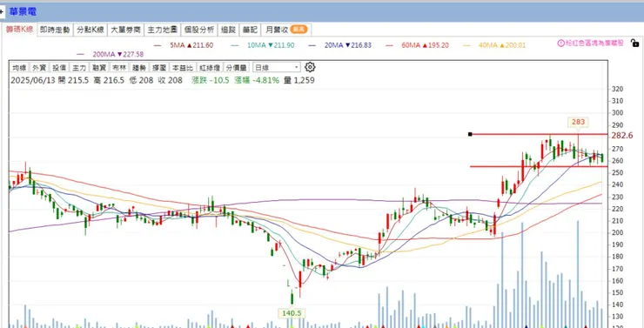Toggle the 撐壓 indicator
The height and width of the screenshot is (328, 644).
click(158, 68)
